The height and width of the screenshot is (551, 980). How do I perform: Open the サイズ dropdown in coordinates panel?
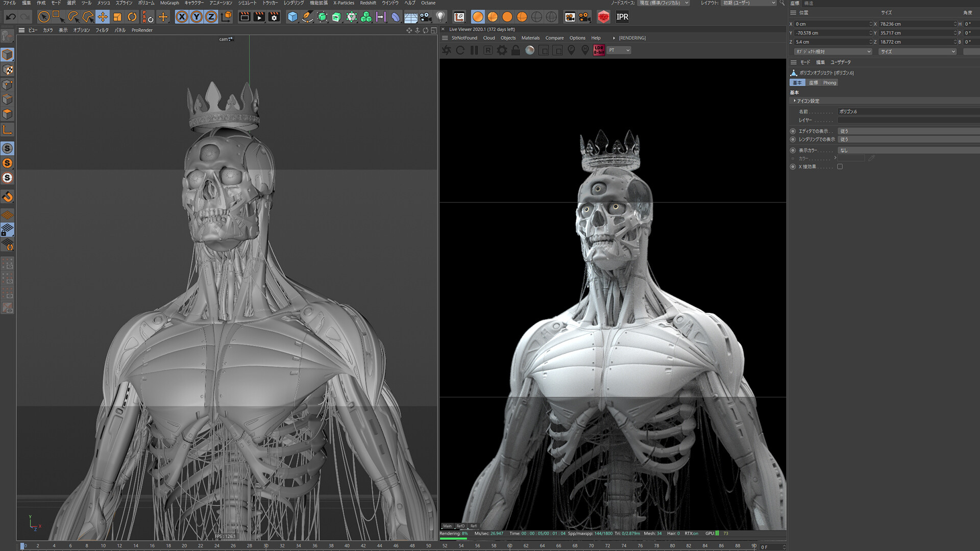pos(917,52)
